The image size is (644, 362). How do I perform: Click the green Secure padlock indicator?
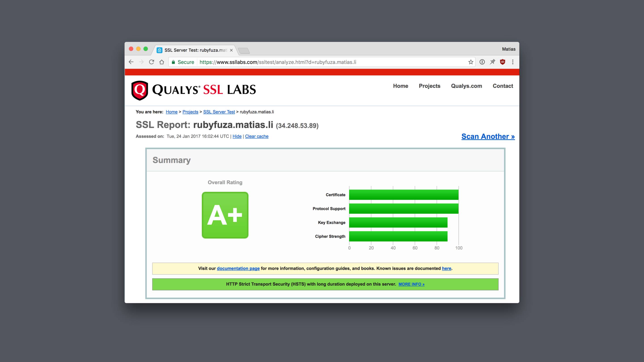[183, 62]
